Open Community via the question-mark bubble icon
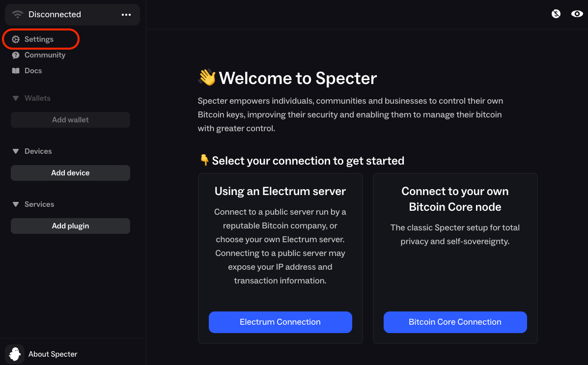Viewport: 588px width, 365px height. pyautogui.click(x=15, y=55)
